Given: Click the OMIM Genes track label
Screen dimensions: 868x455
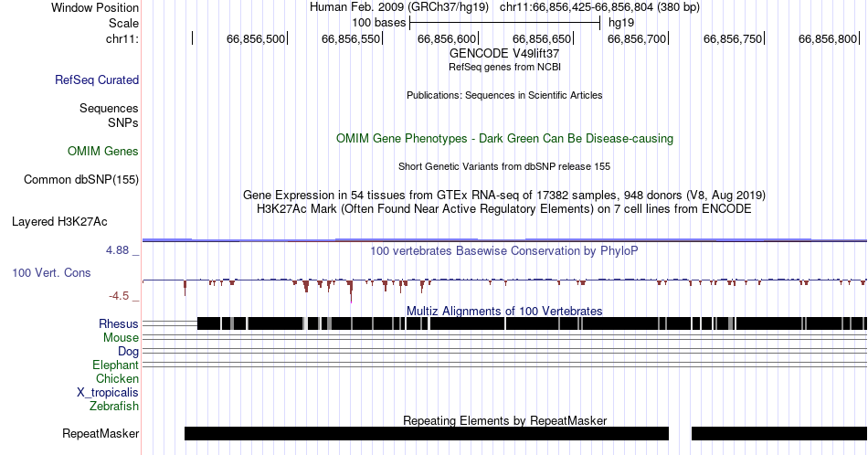Looking at the screenshot, I should [103, 151].
